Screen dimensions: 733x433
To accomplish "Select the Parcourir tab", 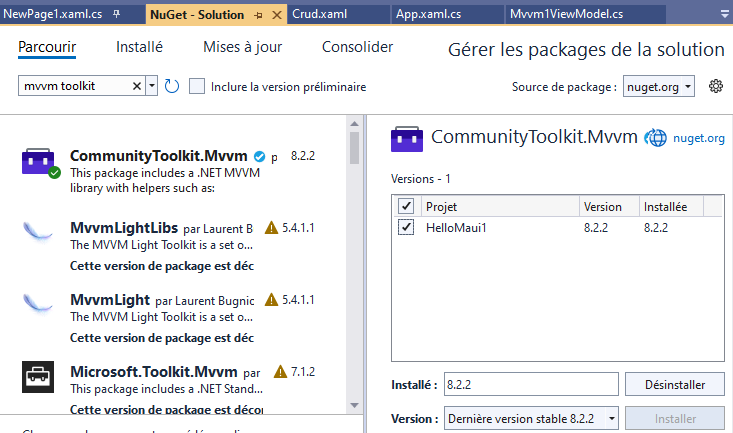I will click(x=47, y=47).
